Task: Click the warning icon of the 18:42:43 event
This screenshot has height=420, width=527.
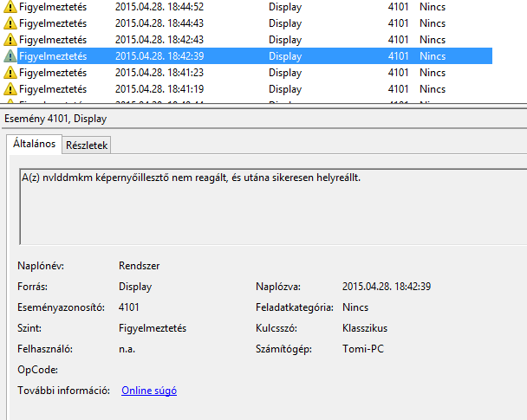Action: [10, 39]
